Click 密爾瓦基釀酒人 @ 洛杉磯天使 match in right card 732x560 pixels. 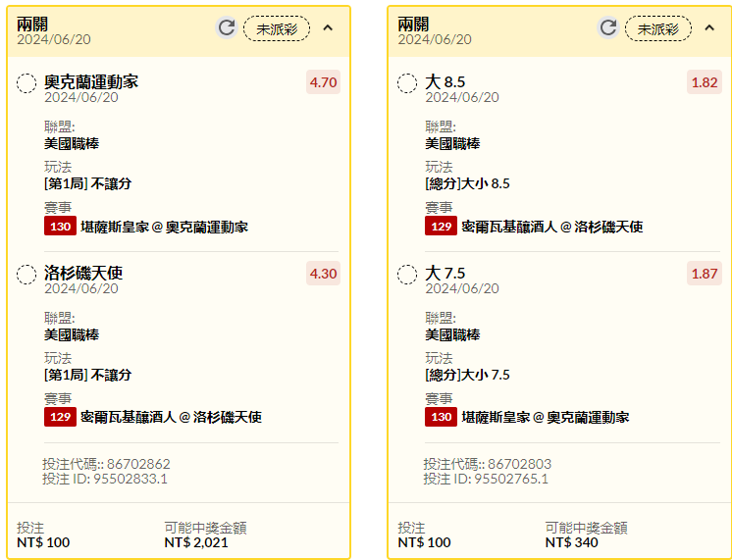pos(552,227)
